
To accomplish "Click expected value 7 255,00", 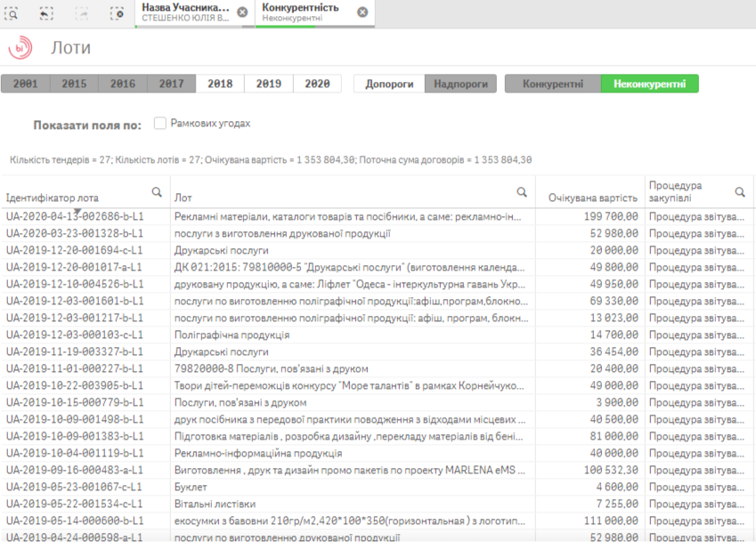I will [x=617, y=504].
